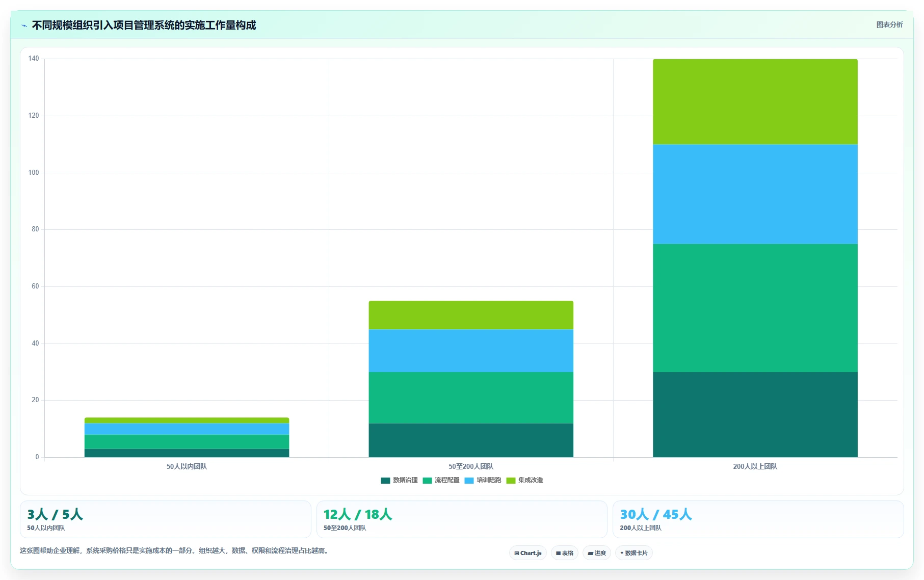Viewport: 924px width, 580px height.
Task: Toggle the 集成改造 legend item
Action: point(524,480)
